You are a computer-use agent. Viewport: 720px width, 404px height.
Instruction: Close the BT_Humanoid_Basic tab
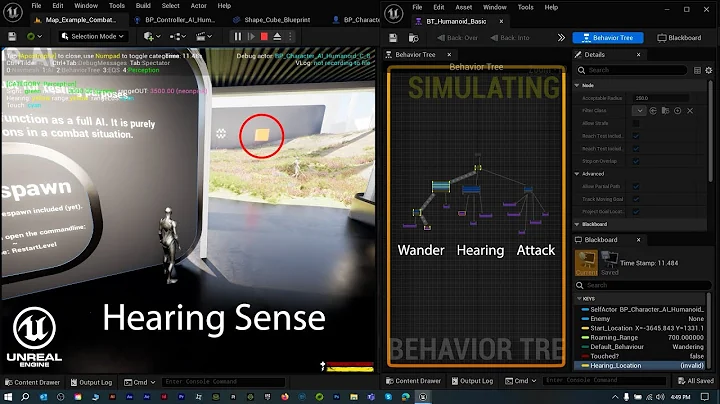(501, 21)
